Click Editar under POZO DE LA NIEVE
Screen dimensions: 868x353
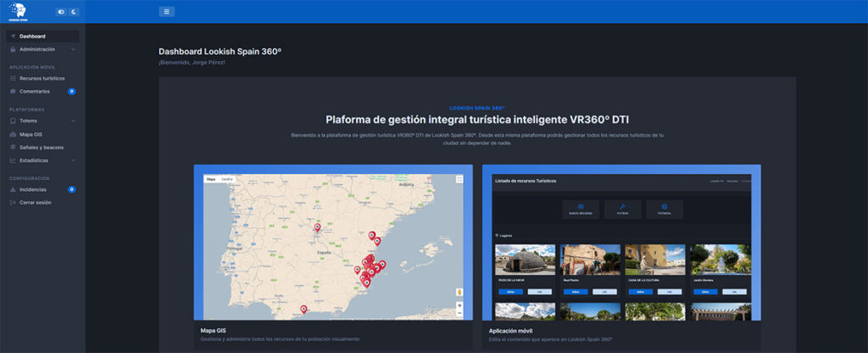[x=510, y=292]
